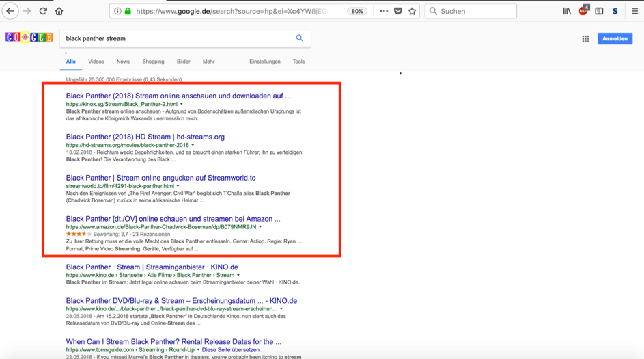The height and width of the screenshot is (359, 644).
Task: Save page to Pocket
Action: click(x=398, y=11)
